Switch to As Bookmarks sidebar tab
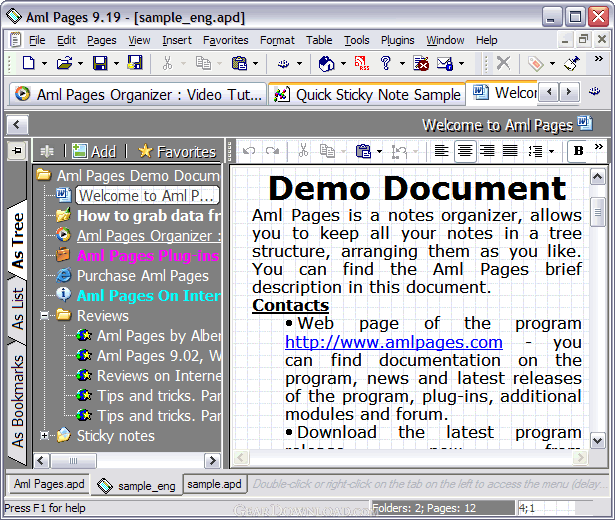Screen dimensions: 615x520 (17, 401)
